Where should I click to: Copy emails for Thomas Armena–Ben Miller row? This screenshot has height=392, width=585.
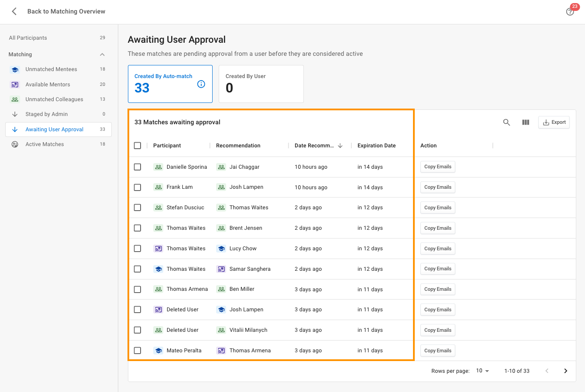(x=438, y=290)
